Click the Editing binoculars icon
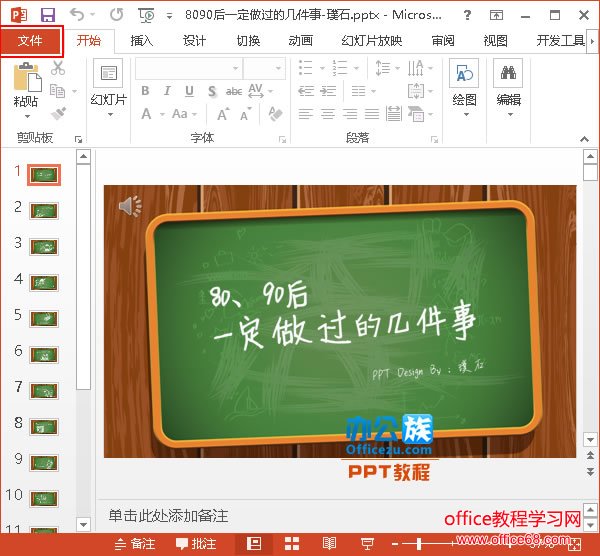Viewport: 600px width, 556px height. click(x=508, y=73)
